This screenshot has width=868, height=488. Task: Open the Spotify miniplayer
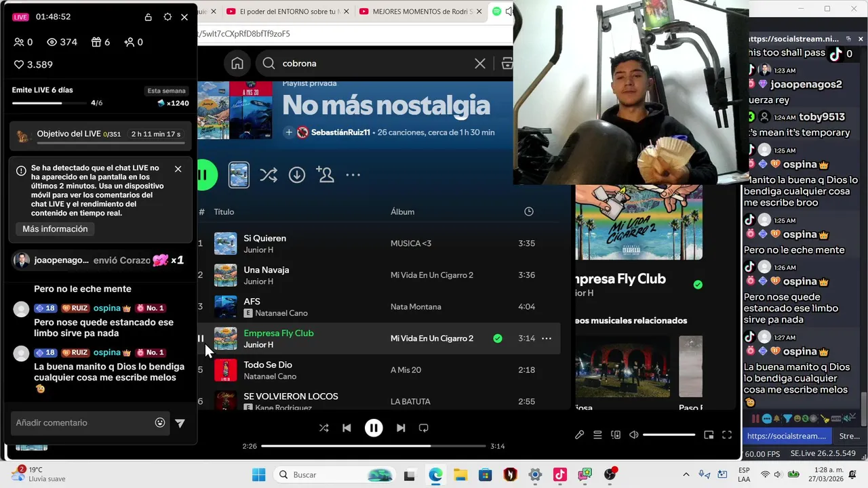click(709, 435)
